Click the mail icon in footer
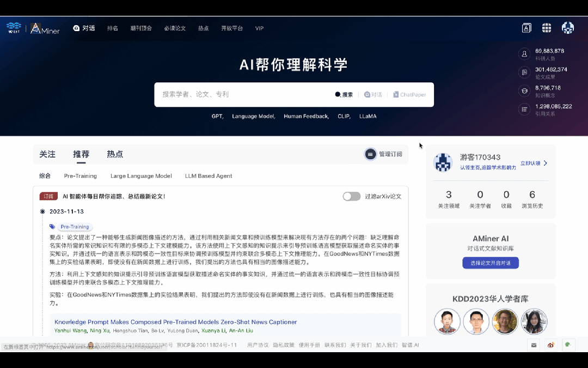The width and height of the screenshot is (588, 368). [534, 345]
